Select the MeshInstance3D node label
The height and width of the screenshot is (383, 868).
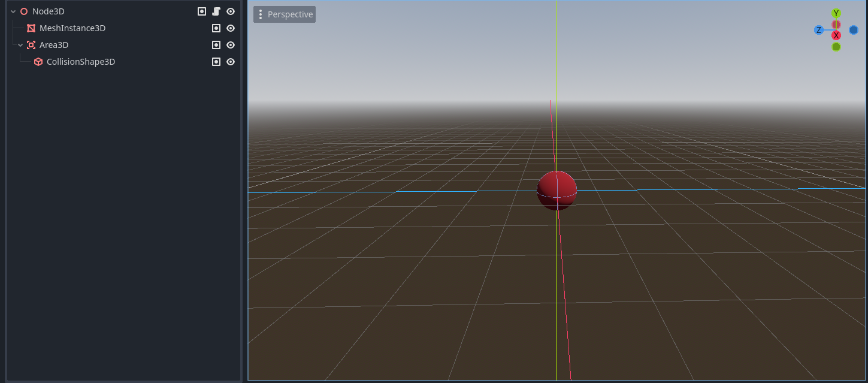pyautogui.click(x=72, y=28)
